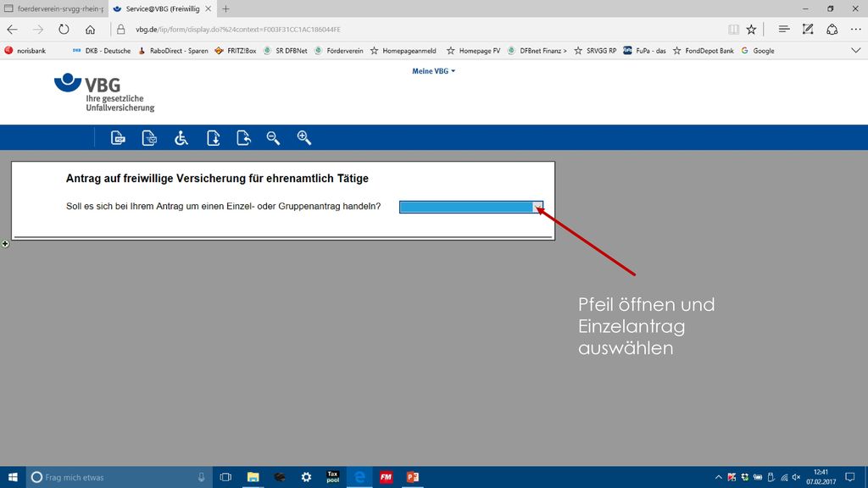Click the zoom out magnifier icon
This screenshot has width=868, height=488.
point(273,138)
